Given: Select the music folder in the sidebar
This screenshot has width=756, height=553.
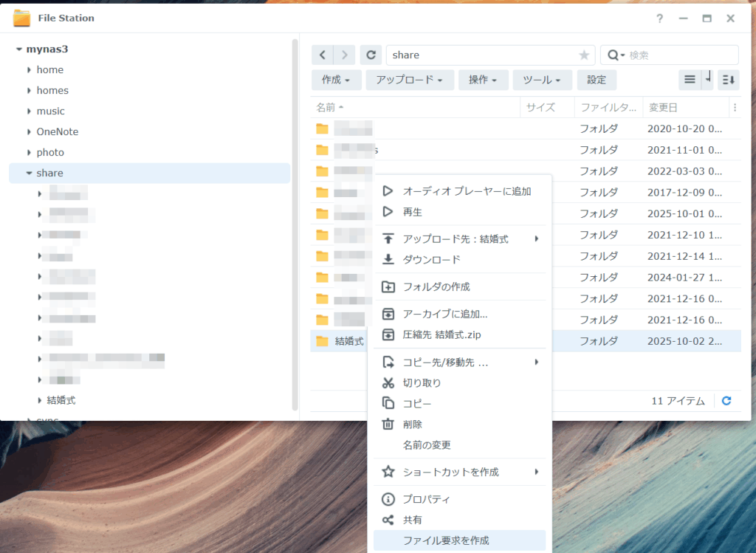Looking at the screenshot, I should (x=50, y=111).
